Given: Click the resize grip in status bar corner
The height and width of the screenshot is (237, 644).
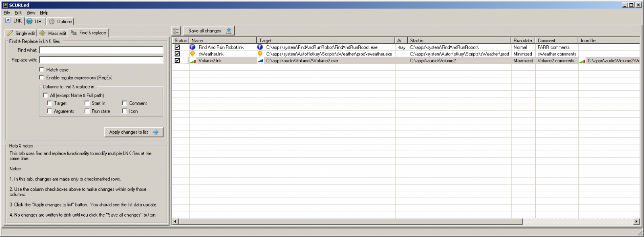Looking at the screenshot, I should (x=640, y=233).
